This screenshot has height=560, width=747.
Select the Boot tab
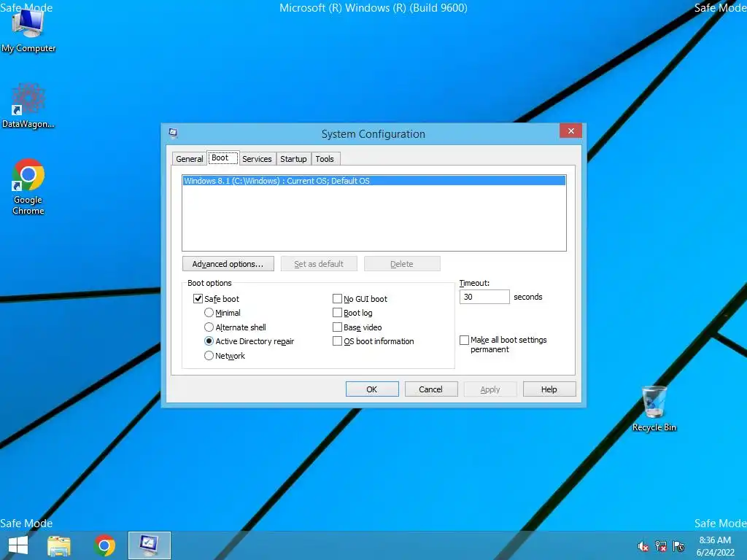click(x=222, y=158)
